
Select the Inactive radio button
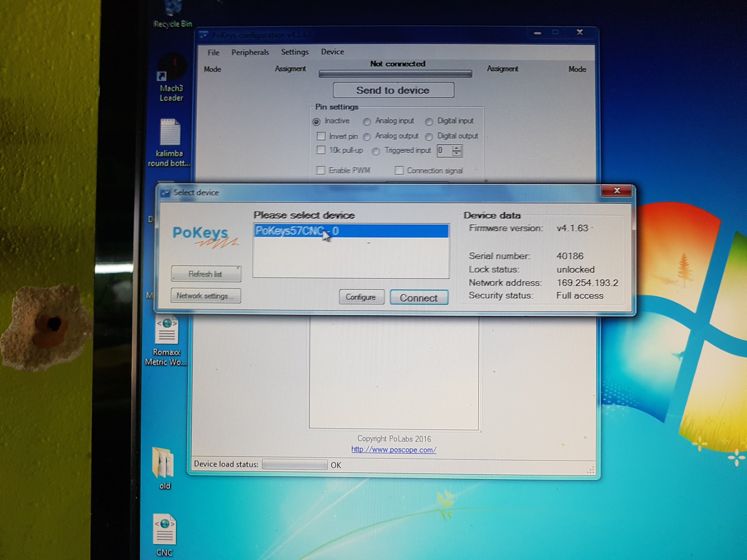(x=317, y=122)
